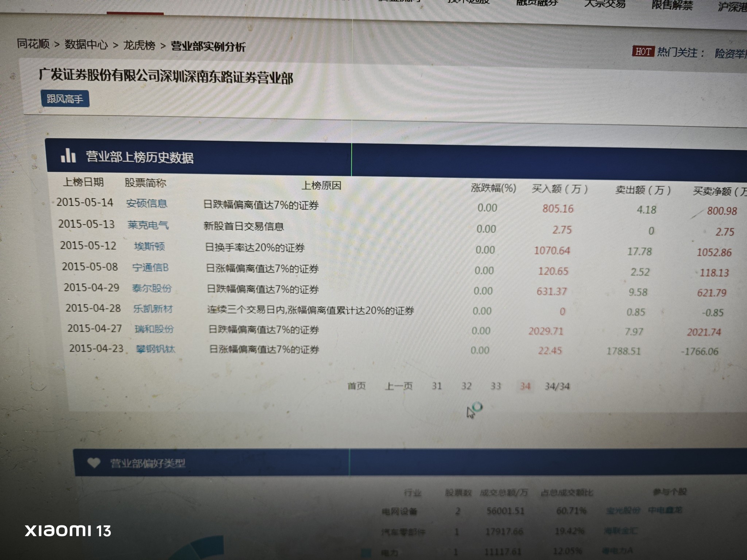The image size is (747, 560).
Task: Open stock 安硕信息
Action: coord(147,203)
